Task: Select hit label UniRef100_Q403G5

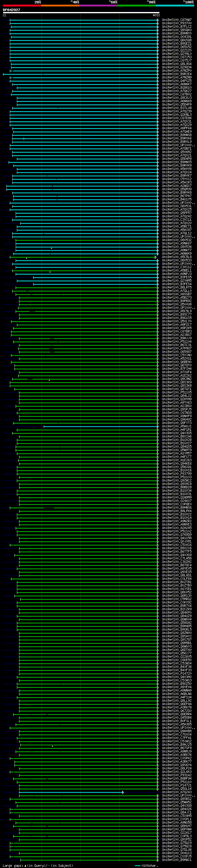Action: pos(177,433)
